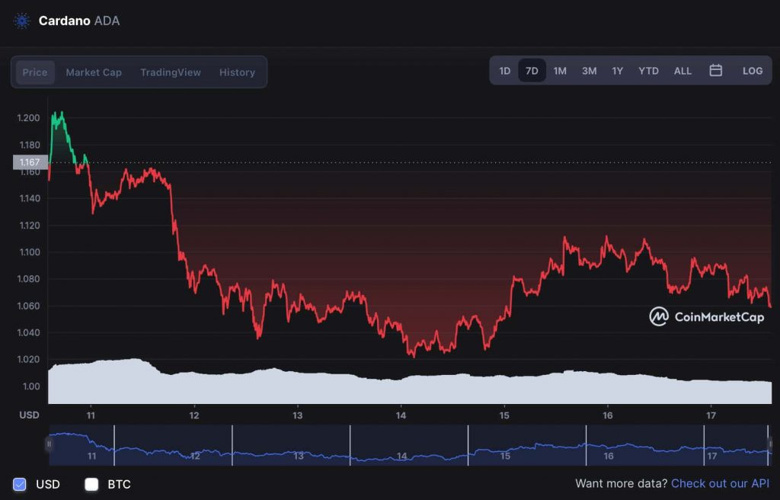Uncheck the USD currency checkbox
Image resolution: width=780 pixels, height=500 pixels.
point(19,484)
